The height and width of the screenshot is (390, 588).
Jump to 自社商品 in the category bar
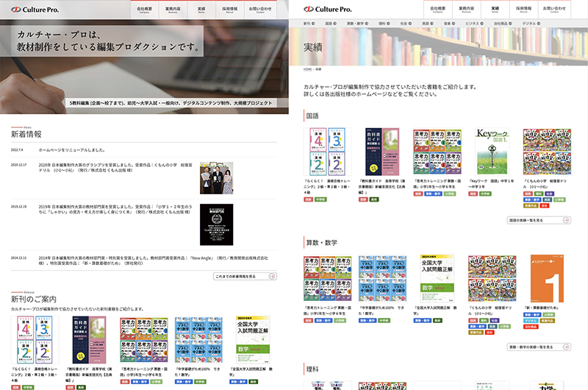[x=500, y=24]
